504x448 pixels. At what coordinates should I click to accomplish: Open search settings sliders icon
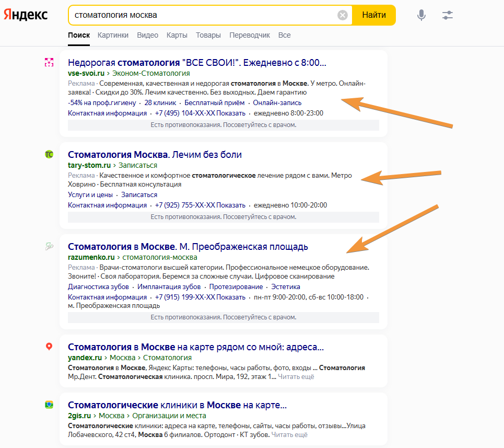click(447, 15)
